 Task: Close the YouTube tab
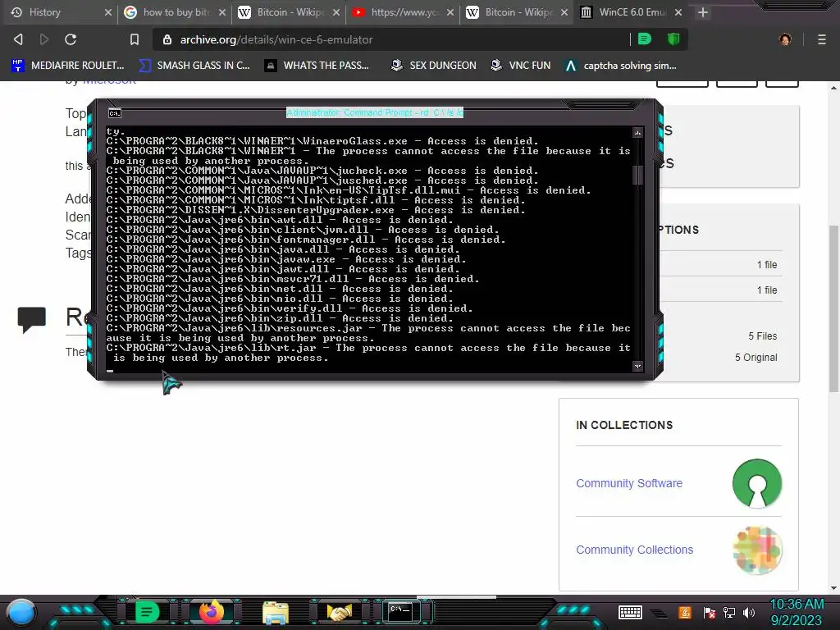click(450, 11)
